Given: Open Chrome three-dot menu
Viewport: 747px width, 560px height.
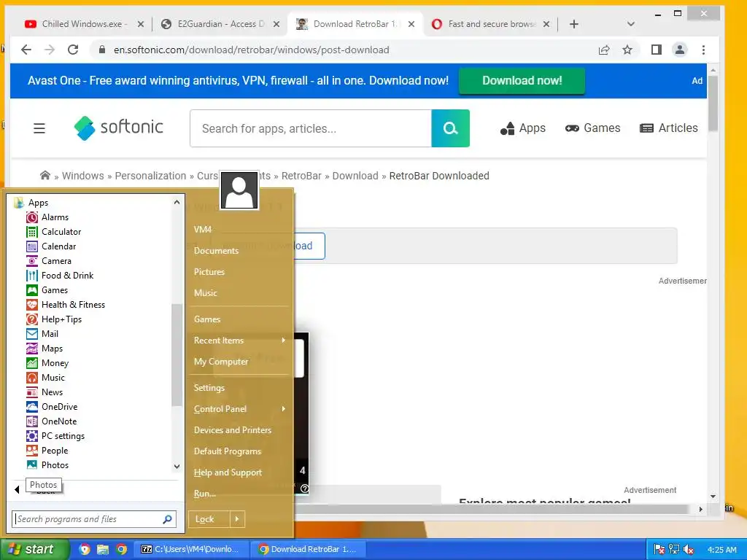Looking at the screenshot, I should point(704,50).
